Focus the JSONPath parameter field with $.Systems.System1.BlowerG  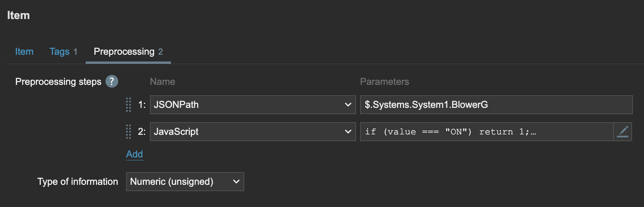click(x=496, y=105)
